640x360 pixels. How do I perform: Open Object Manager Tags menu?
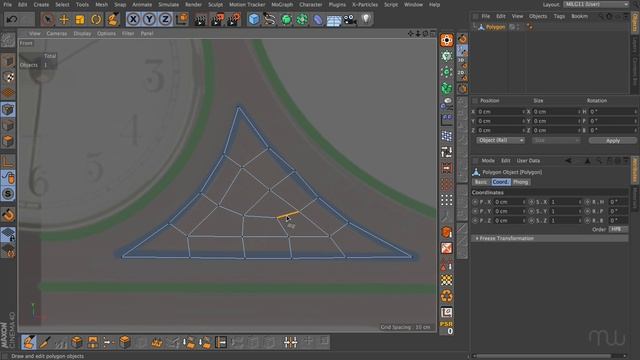(559, 16)
